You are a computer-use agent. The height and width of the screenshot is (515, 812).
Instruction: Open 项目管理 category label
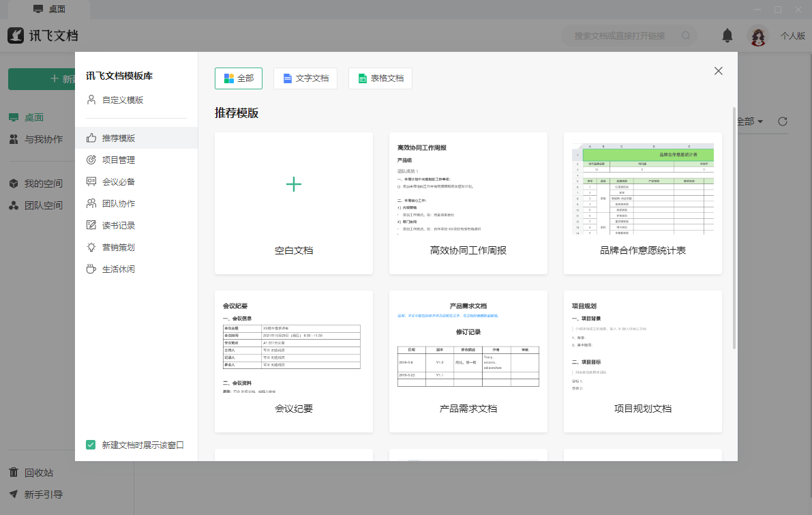[x=119, y=160]
